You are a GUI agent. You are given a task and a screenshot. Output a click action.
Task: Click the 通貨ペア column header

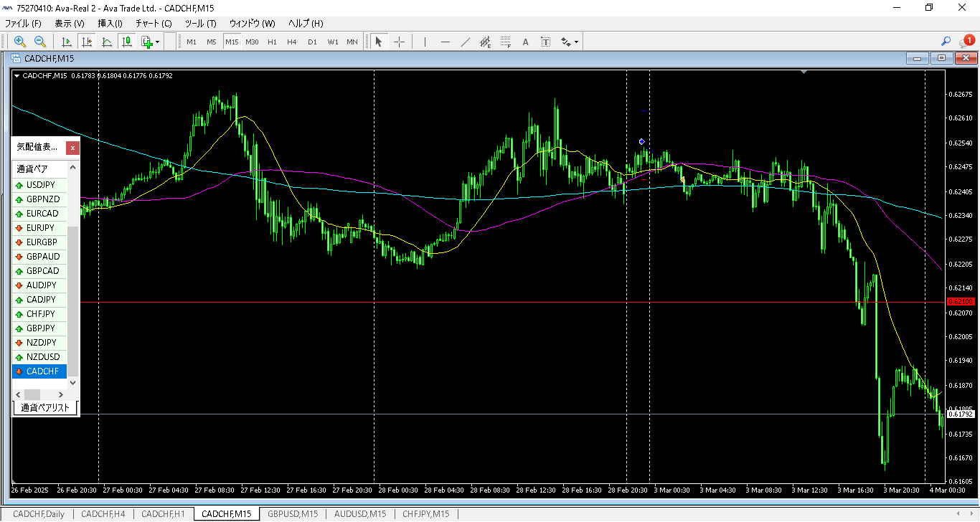pos(40,169)
